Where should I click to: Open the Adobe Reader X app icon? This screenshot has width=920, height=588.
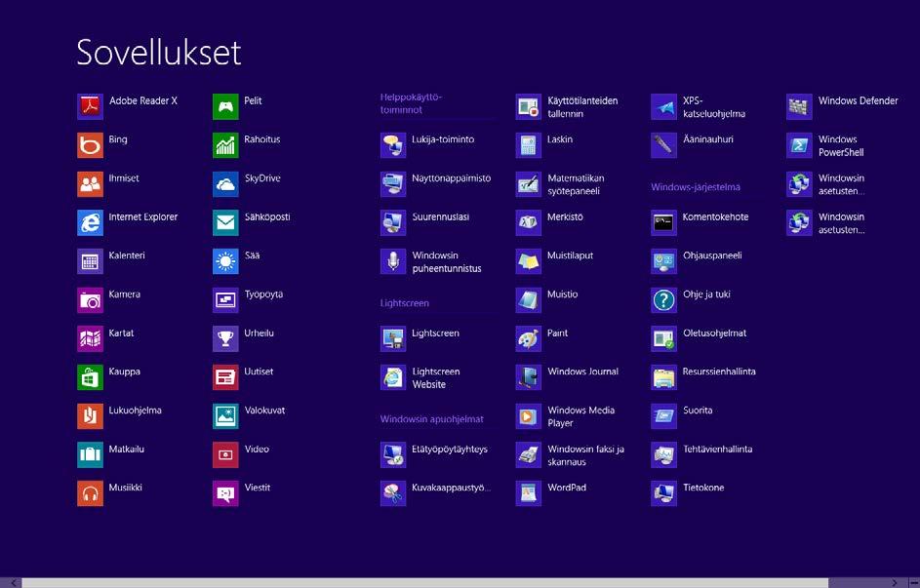coord(90,106)
